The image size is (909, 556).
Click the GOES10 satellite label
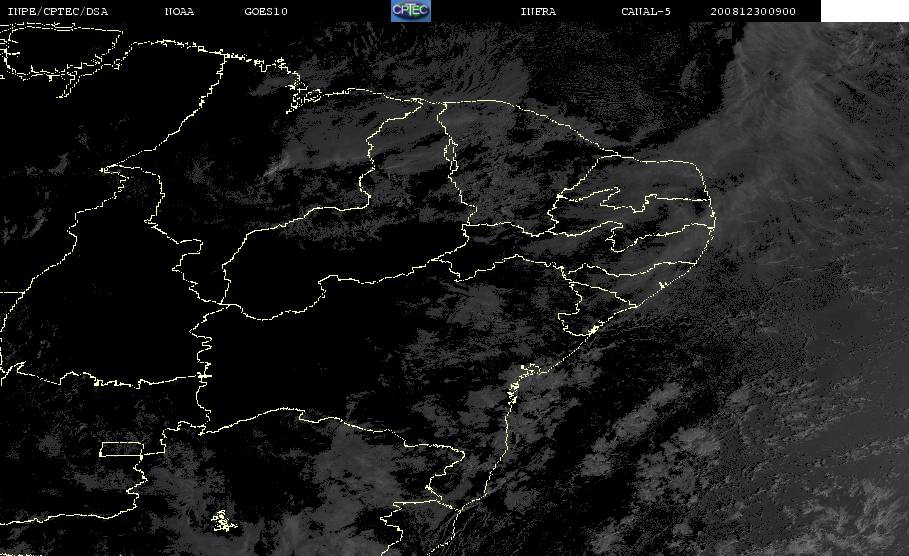coord(266,12)
